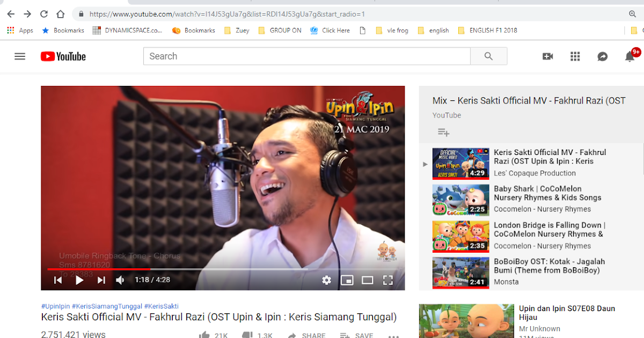The width and height of the screenshot is (644, 338).
Task: Click the video progress bar
Action: [x=223, y=269]
